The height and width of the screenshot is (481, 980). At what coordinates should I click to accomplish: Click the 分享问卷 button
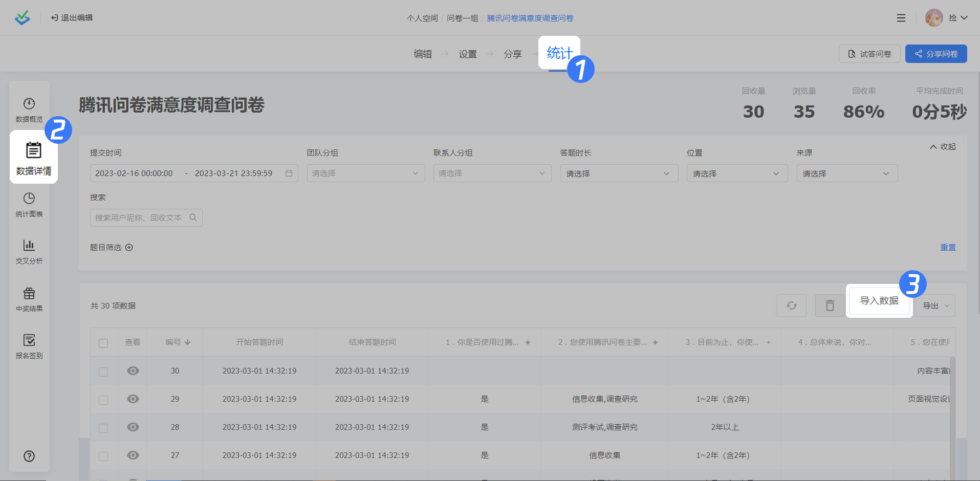tap(936, 54)
